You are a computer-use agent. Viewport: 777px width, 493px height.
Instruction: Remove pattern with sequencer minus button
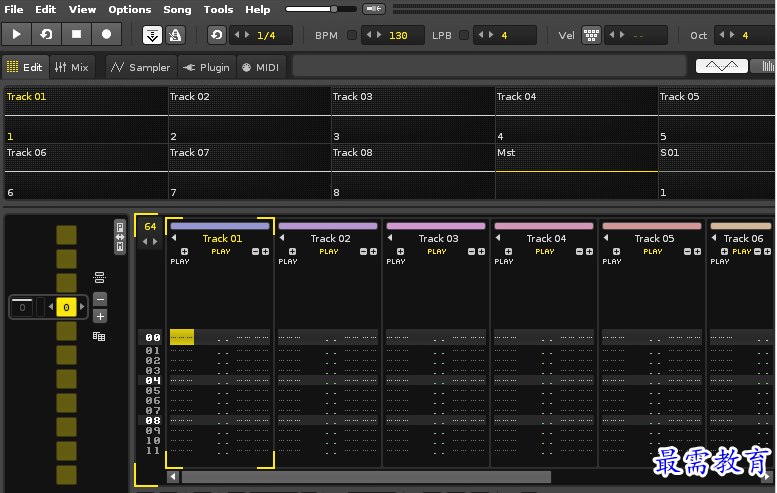point(100,299)
